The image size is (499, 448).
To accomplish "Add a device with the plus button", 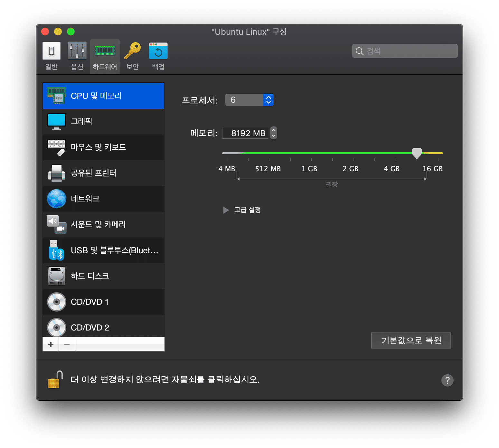I will pos(51,344).
